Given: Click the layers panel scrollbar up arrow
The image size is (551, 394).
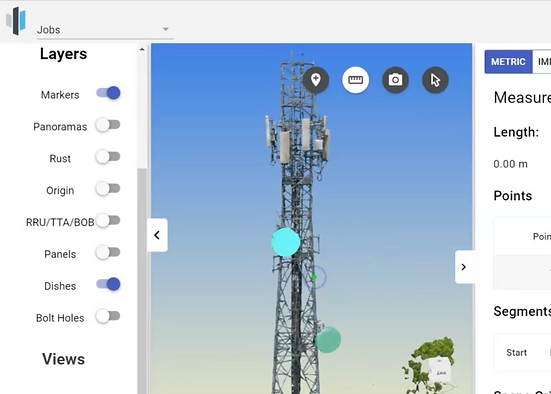Looking at the screenshot, I should 142,50.
